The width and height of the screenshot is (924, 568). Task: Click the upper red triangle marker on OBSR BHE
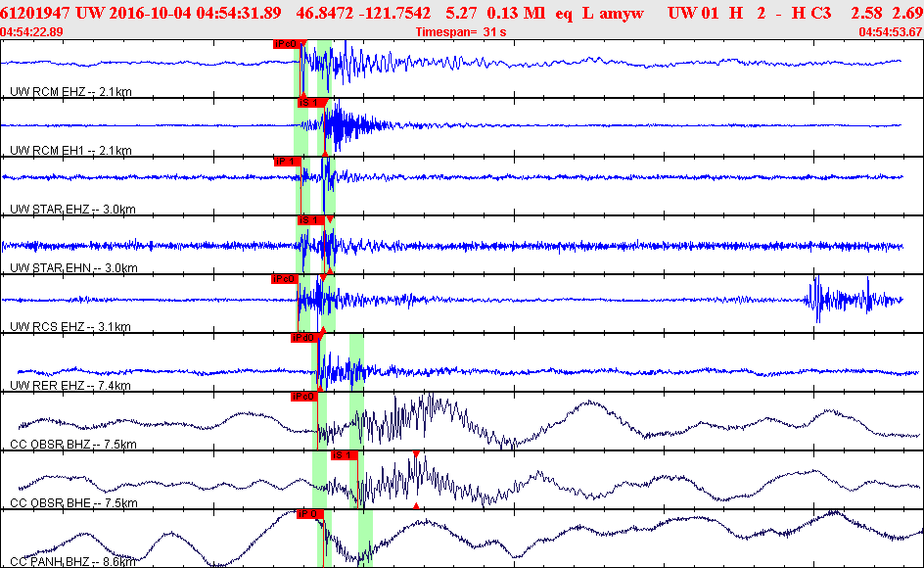point(416,453)
